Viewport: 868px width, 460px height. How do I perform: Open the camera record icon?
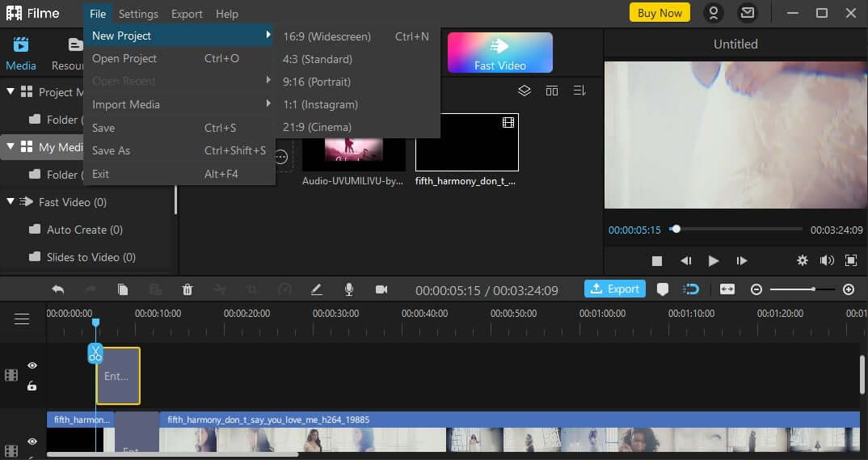(381, 289)
